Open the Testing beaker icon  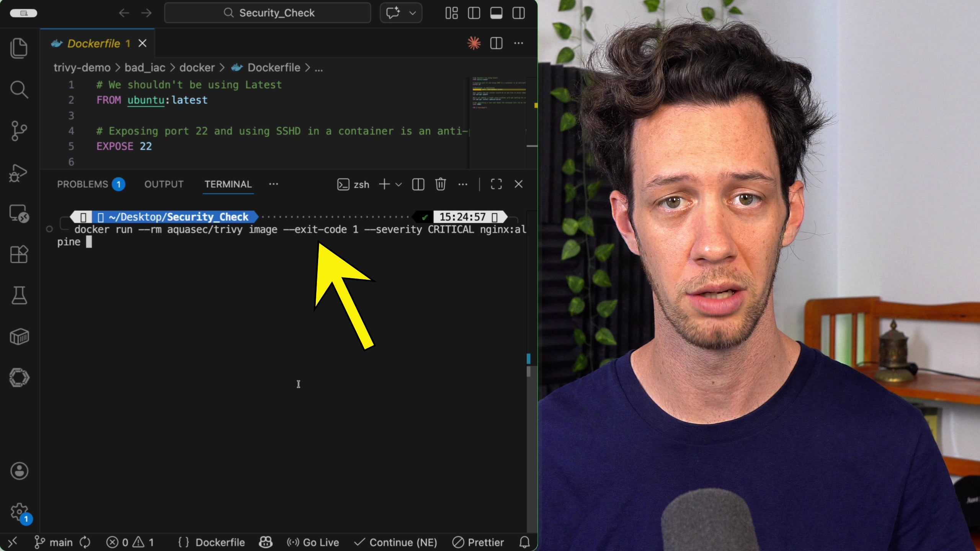click(19, 295)
